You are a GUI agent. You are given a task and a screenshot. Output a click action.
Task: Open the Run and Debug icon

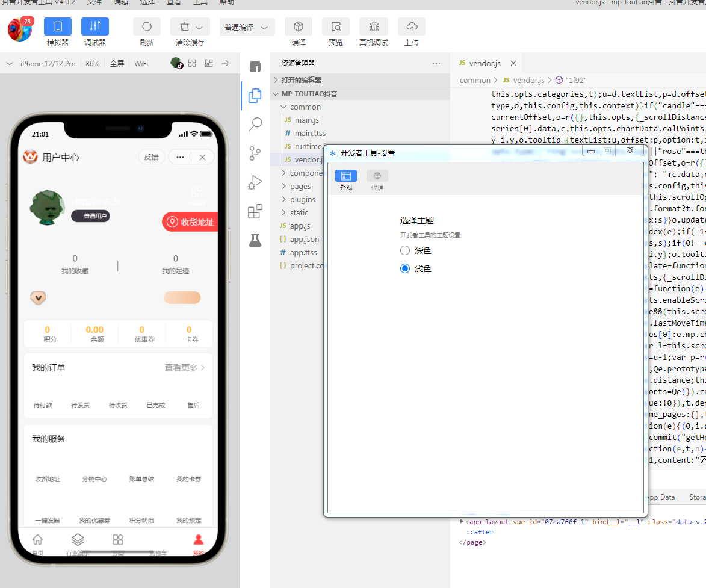255,182
